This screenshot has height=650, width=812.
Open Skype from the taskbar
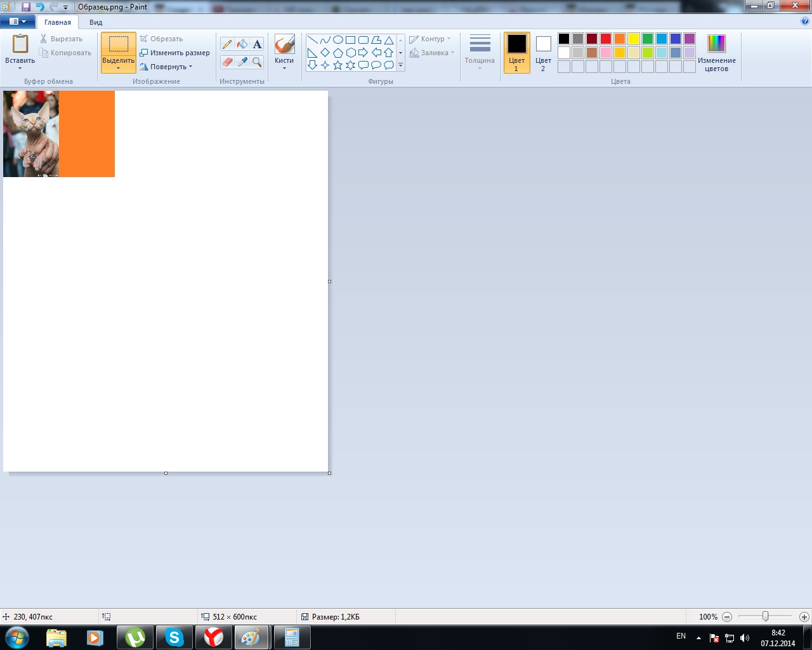(174, 637)
